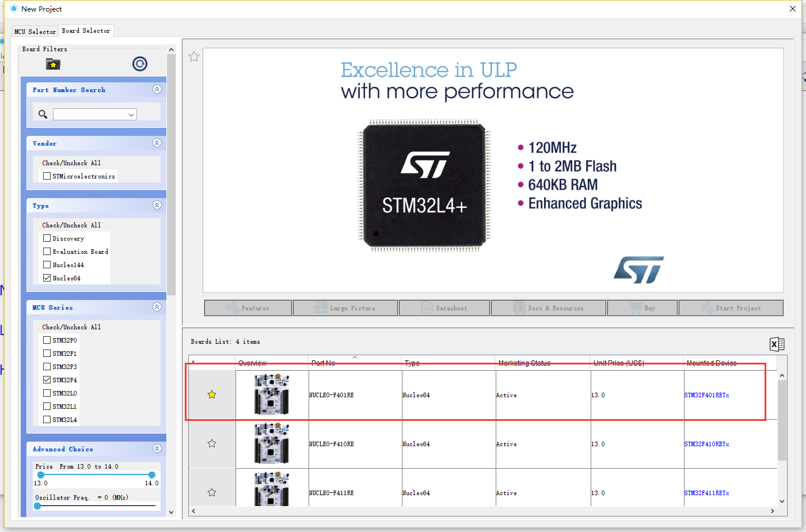This screenshot has width=806, height=532.
Task: Check the STMicroelectronics vendor checkbox
Action: click(x=47, y=176)
